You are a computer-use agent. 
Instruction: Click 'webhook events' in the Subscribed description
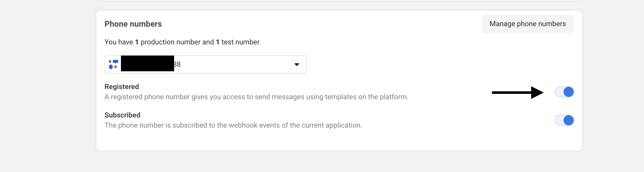[258, 125]
